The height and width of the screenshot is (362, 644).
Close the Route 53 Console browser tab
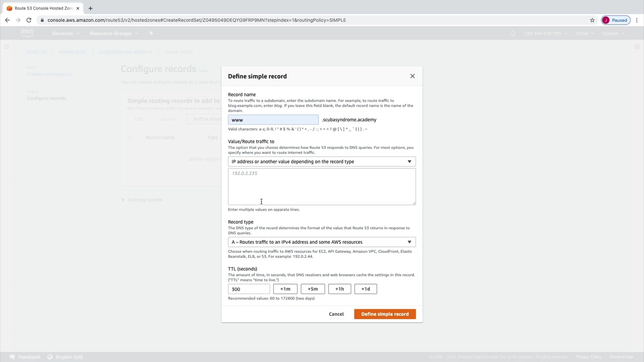click(78, 8)
